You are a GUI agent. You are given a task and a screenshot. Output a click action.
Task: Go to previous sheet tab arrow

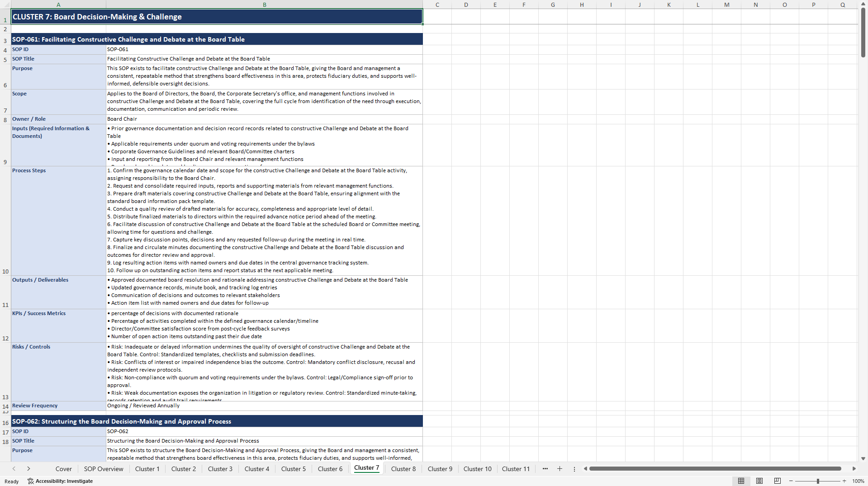(14, 469)
